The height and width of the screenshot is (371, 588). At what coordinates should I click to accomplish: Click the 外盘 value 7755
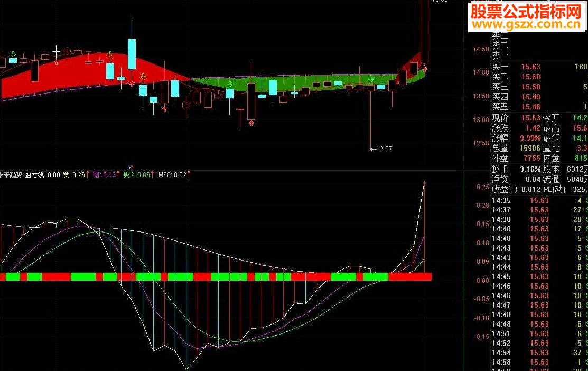click(x=532, y=159)
